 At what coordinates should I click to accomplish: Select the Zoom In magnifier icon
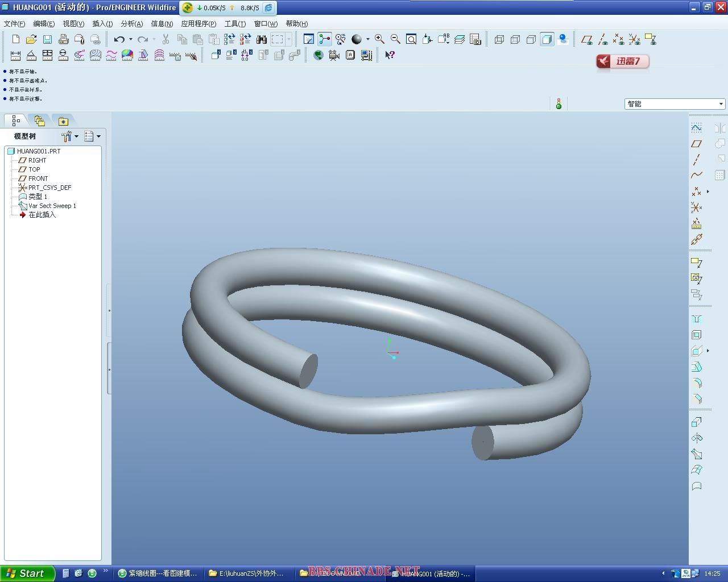click(379, 39)
